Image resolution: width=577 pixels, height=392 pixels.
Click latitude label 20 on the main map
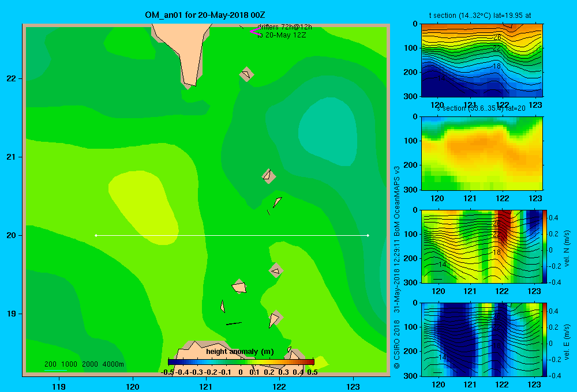tap(12, 235)
